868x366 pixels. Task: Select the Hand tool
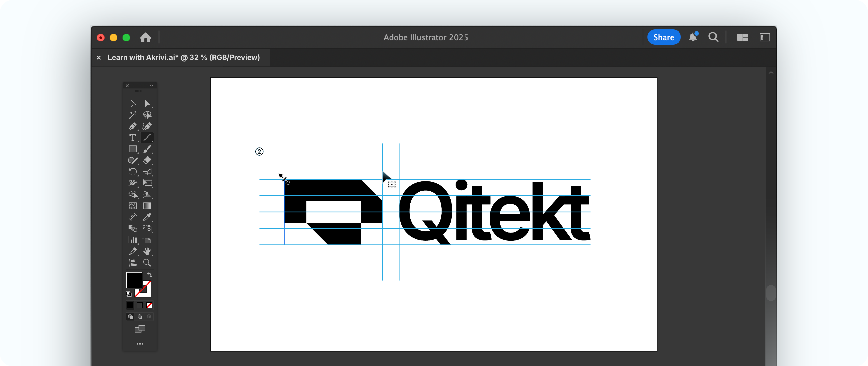[x=147, y=251]
